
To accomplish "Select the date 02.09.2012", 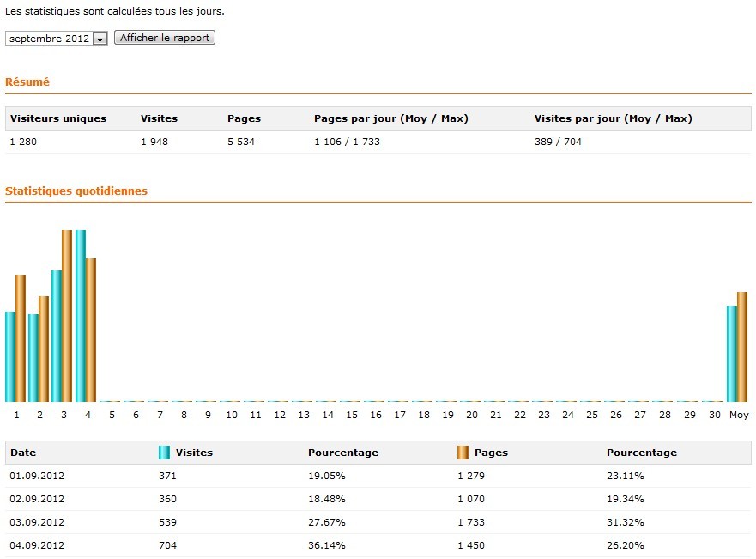I will click(x=37, y=499).
